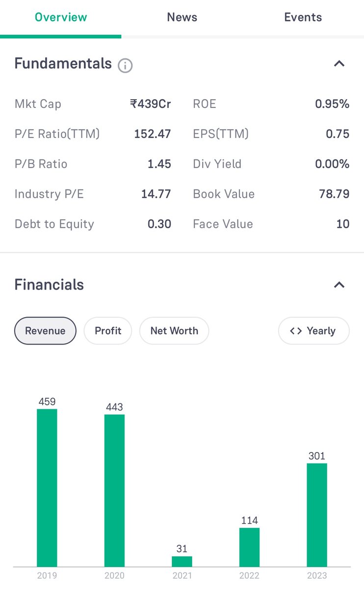Image resolution: width=364 pixels, height=589 pixels.
Task: Select the Profit chip
Action: [x=108, y=331]
